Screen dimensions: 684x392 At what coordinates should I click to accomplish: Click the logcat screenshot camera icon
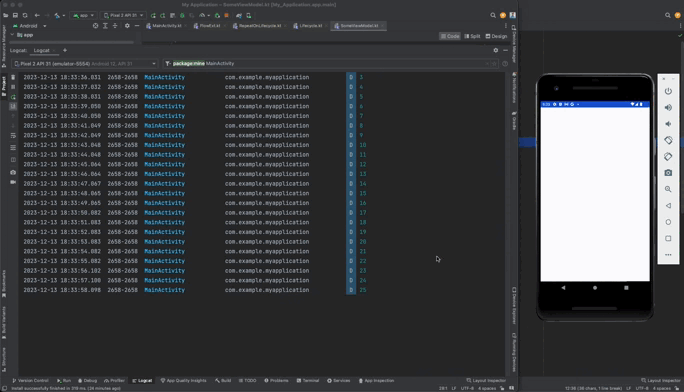[x=13, y=172]
